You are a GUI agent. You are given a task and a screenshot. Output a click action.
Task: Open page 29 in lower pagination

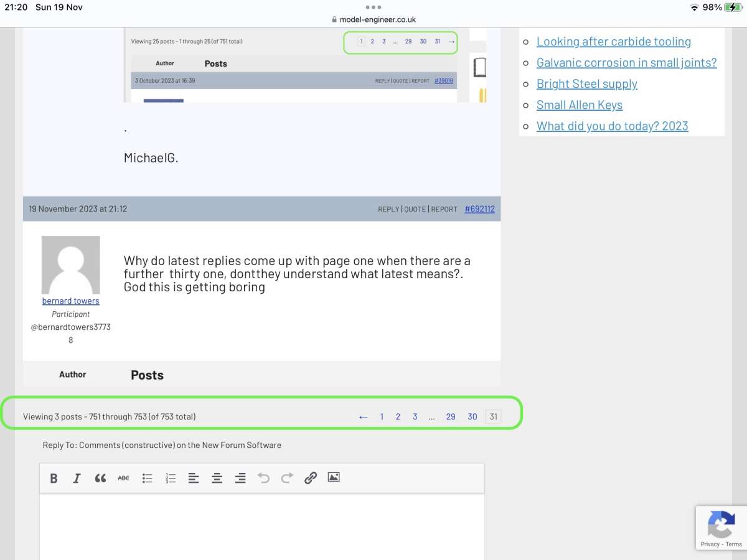451,417
